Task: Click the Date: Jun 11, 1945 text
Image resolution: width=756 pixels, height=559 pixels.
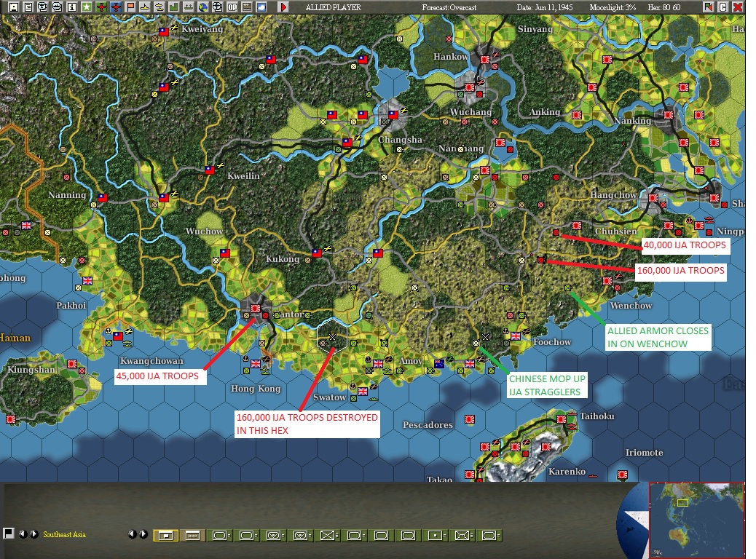Action: (545, 7)
